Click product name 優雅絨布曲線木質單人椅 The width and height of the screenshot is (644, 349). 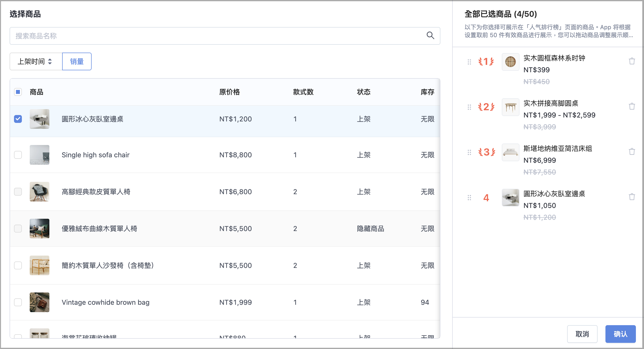99,228
